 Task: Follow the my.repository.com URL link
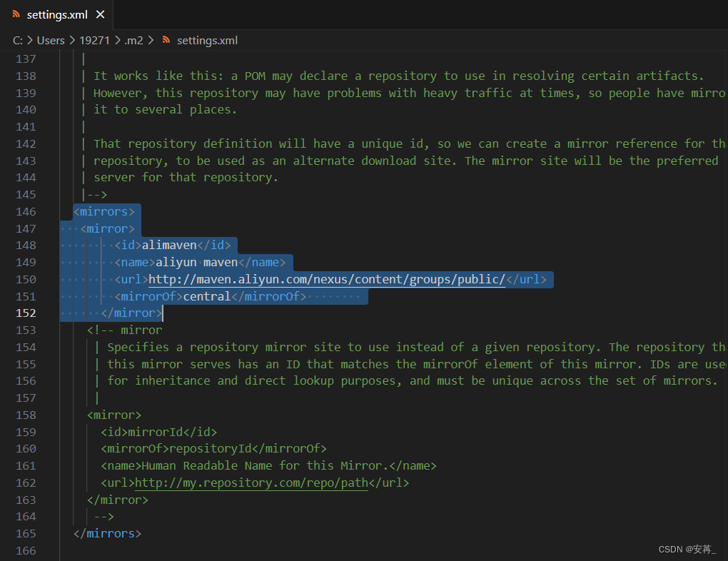pyautogui.click(x=251, y=483)
